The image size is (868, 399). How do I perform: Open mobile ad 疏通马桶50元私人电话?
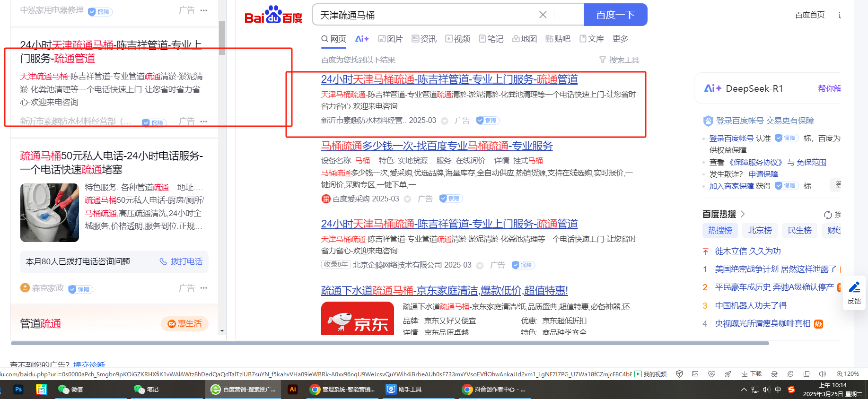tap(111, 163)
